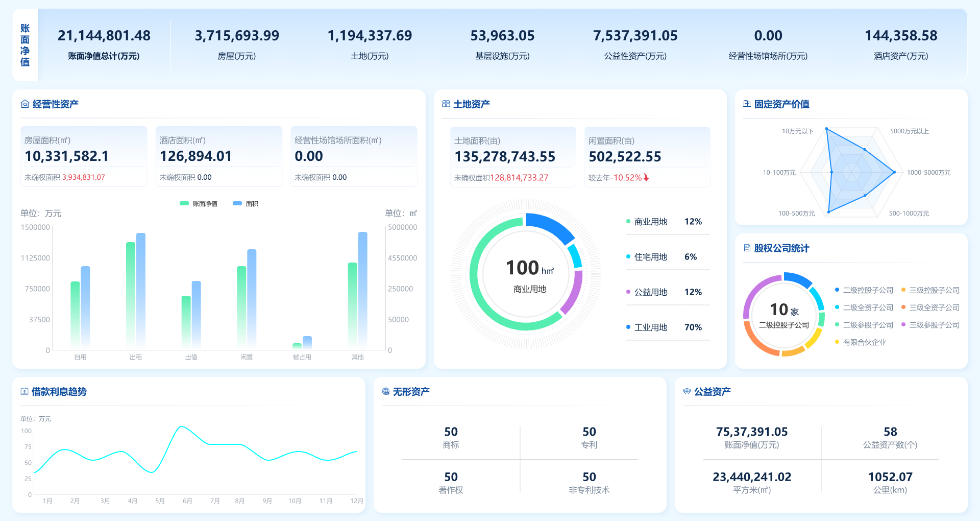Click the 账面净值 vertical tab label
980x521 pixels.
tap(25, 45)
